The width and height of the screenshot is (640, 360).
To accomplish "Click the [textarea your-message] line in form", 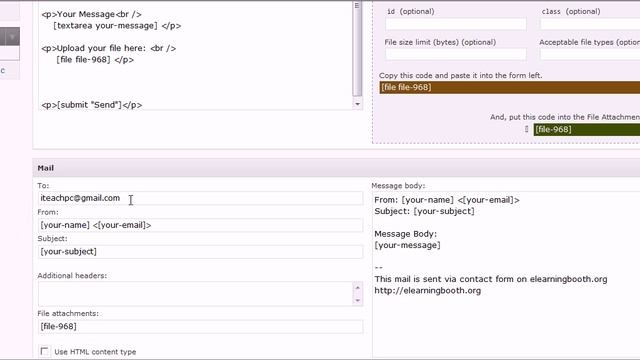I will pyautogui.click(x=117, y=26).
